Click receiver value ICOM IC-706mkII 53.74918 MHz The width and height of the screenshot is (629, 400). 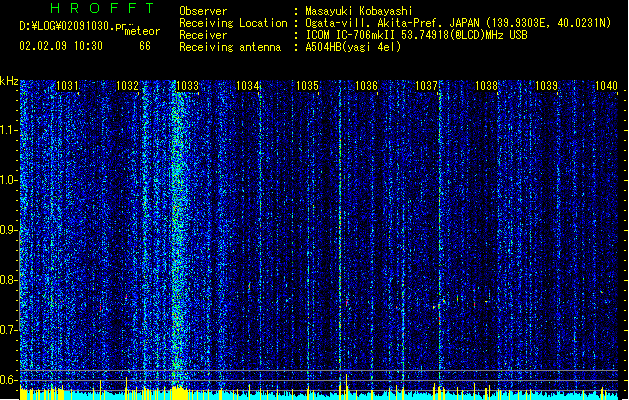click(416, 35)
